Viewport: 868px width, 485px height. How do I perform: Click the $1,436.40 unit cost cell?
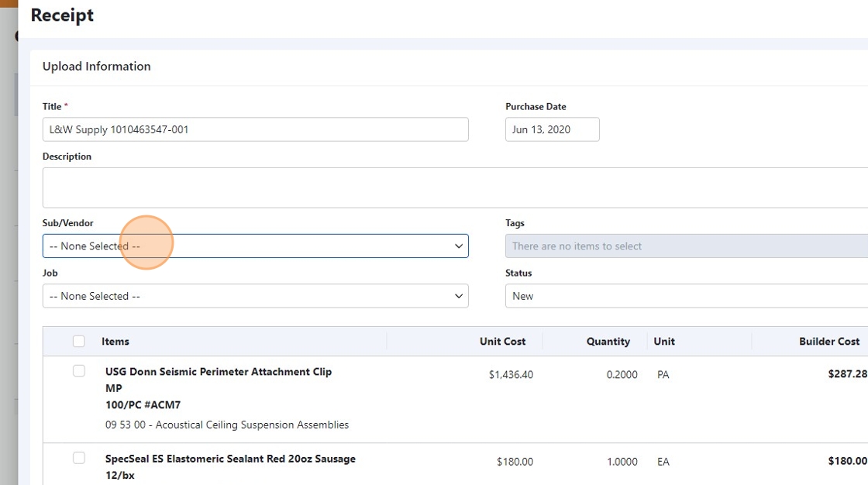pos(511,375)
